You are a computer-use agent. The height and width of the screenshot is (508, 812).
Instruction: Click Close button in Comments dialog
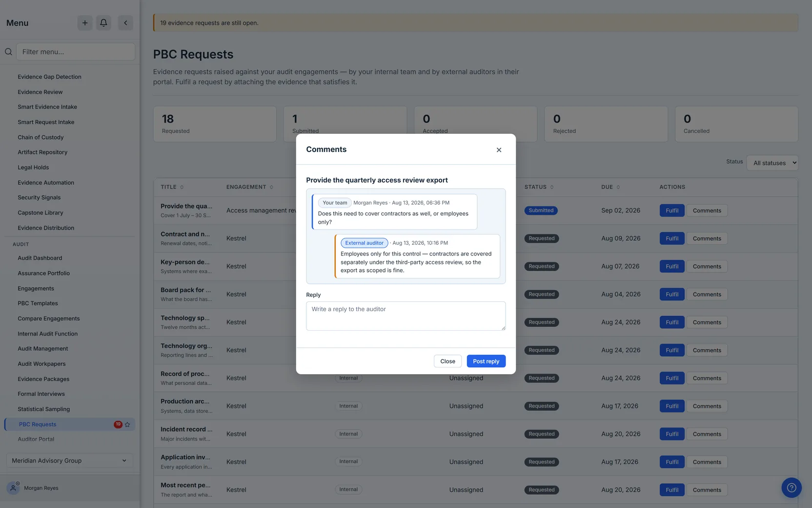click(x=447, y=361)
